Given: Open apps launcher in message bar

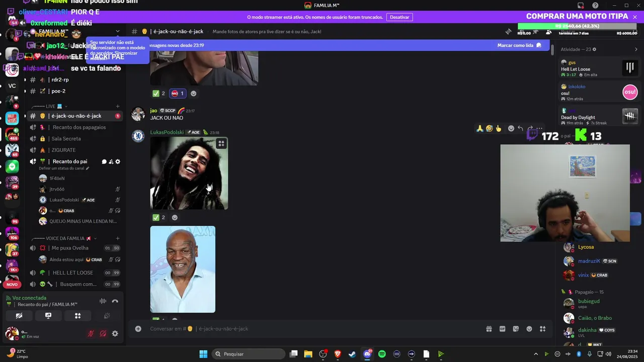Looking at the screenshot, I should point(543,329).
